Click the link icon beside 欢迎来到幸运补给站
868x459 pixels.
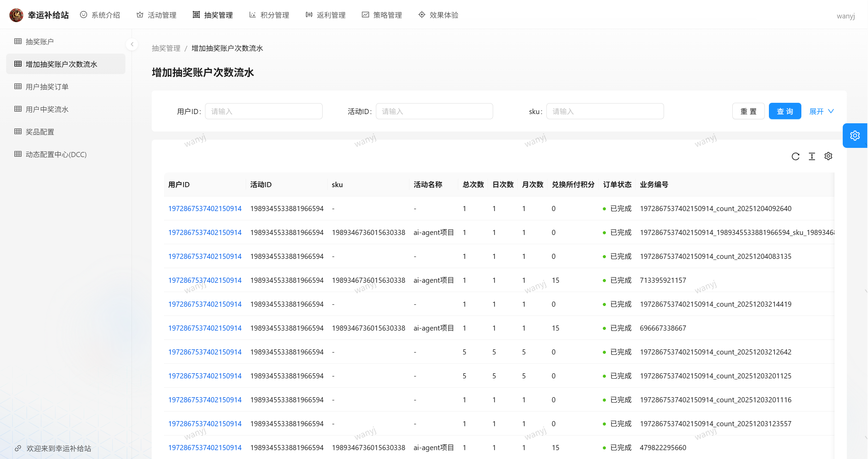(18, 448)
